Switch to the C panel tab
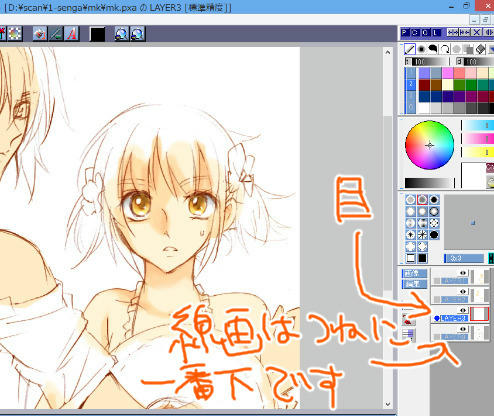Screen dimensions: 494x416 415,32
